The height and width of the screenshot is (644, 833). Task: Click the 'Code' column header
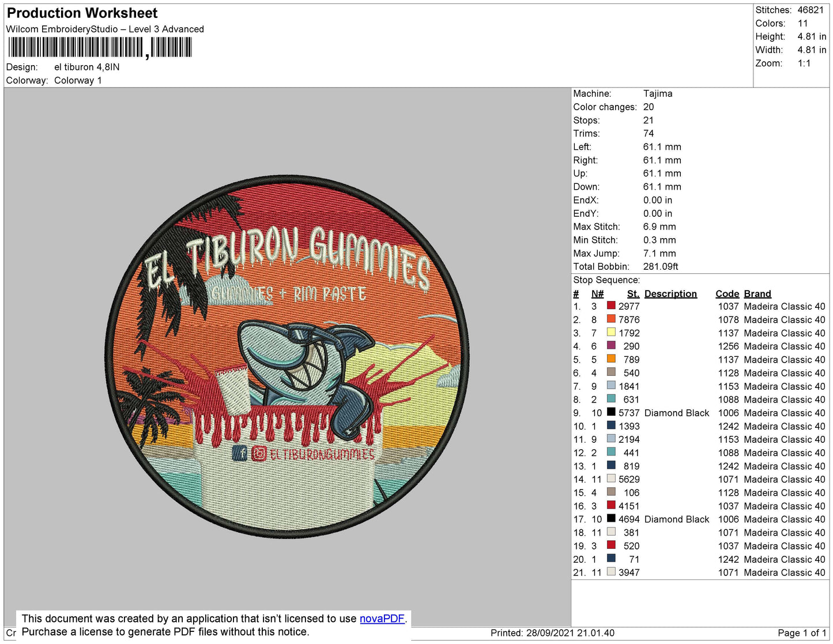coord(727,293)
